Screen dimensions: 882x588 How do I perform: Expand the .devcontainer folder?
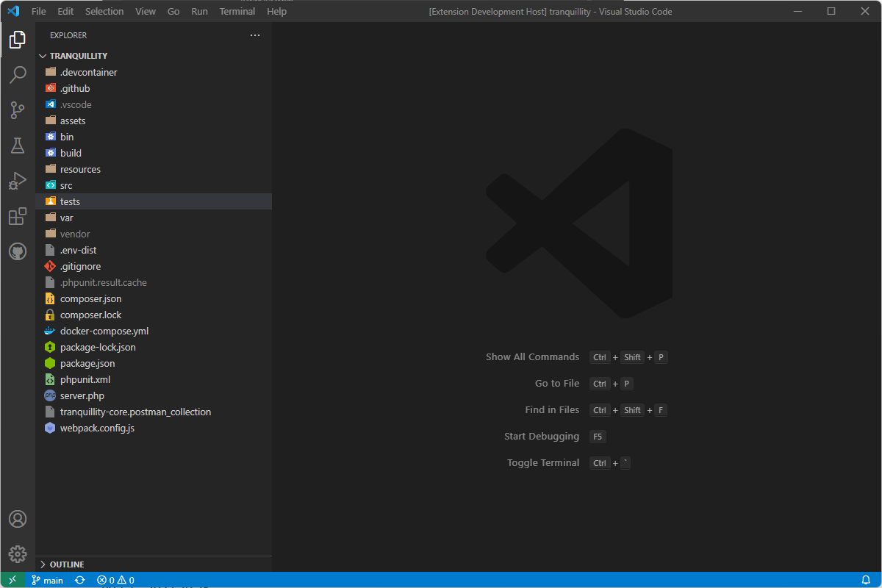(154, 72)
